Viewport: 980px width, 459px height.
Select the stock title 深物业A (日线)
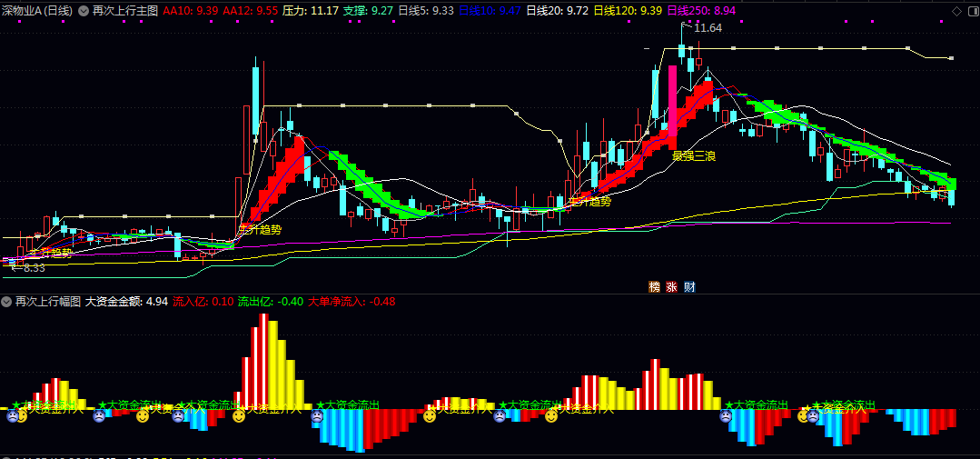point(37,11)
